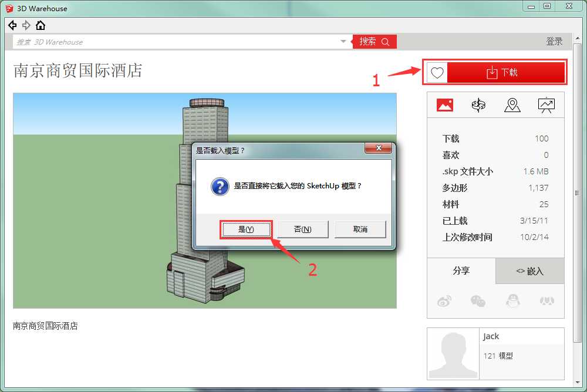Share the model via Renren icon
This screenshot has height=392, width=587.
pos(547,300)
